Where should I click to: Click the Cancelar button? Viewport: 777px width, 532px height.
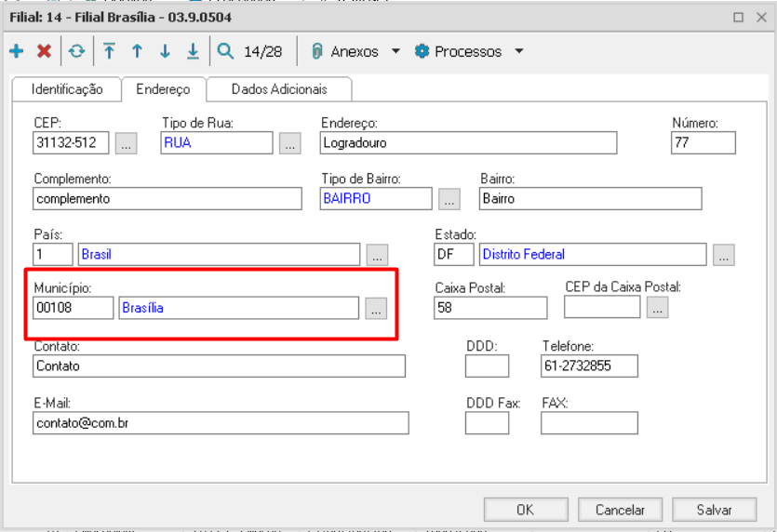[620, 510]
